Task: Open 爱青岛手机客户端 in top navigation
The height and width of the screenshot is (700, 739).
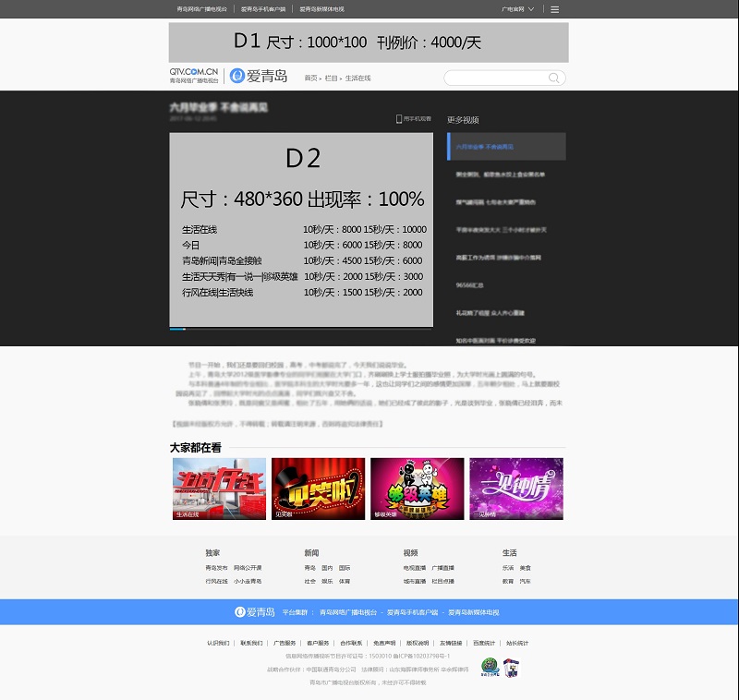Action: pos(263,9)
